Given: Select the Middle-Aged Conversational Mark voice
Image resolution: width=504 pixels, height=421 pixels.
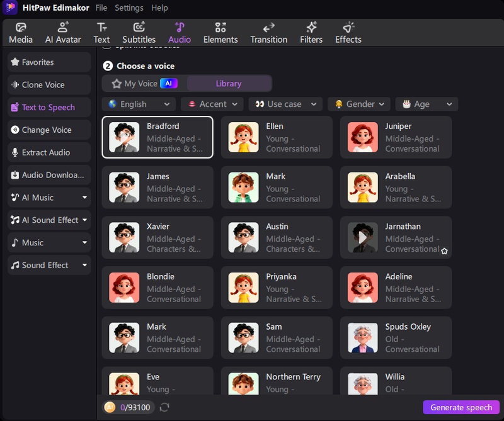Looking at the screenshot, I should pos(157,337).
